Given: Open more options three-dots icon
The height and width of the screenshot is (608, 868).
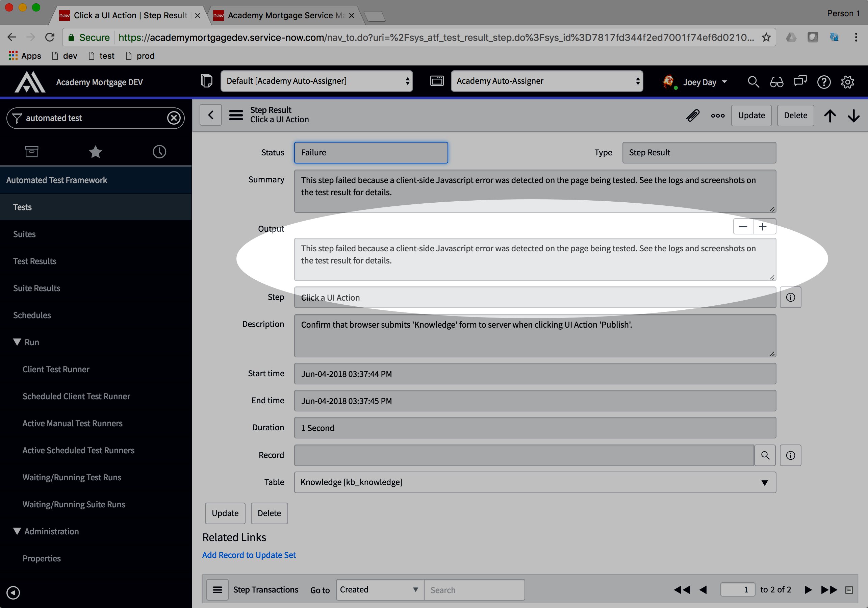Looking at the screenshot, I should pyautogui.click(x=718, y=116).
